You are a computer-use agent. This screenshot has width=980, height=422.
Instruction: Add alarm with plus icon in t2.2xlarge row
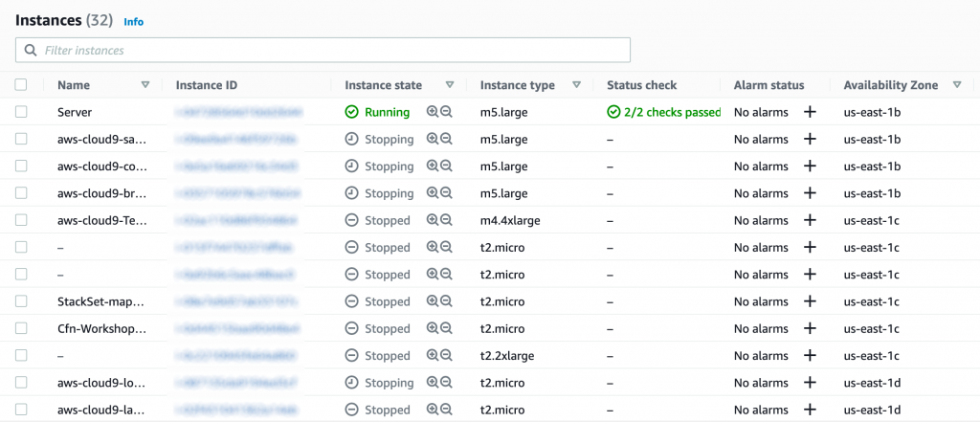tap(810, 355)
